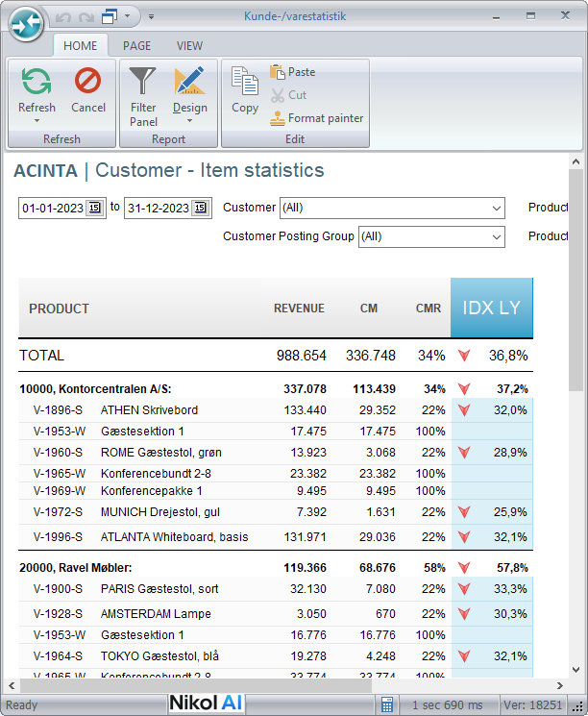
Task: Sort by the REVENUE column header
Action: coord(299,309)
